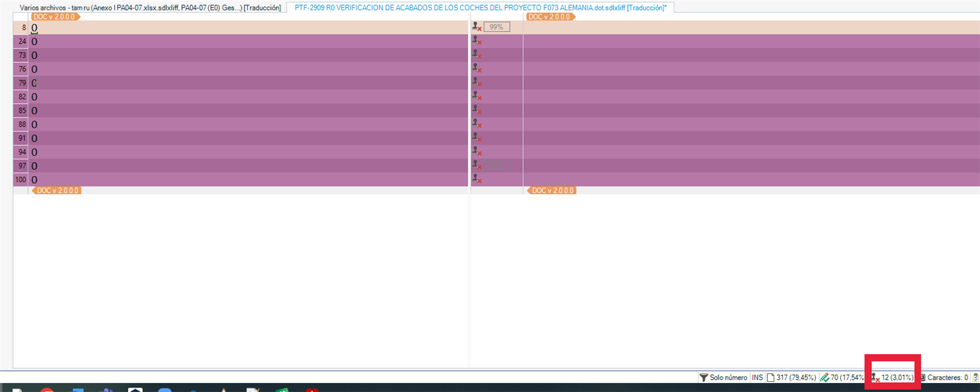Click the 317 (79,45%) untranslated count

792,378
